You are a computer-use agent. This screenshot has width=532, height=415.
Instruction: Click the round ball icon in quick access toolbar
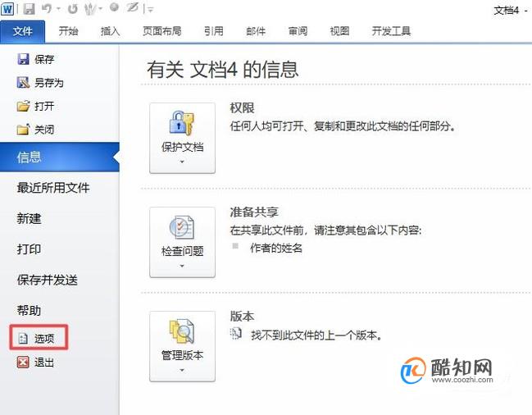click(114, 8)
